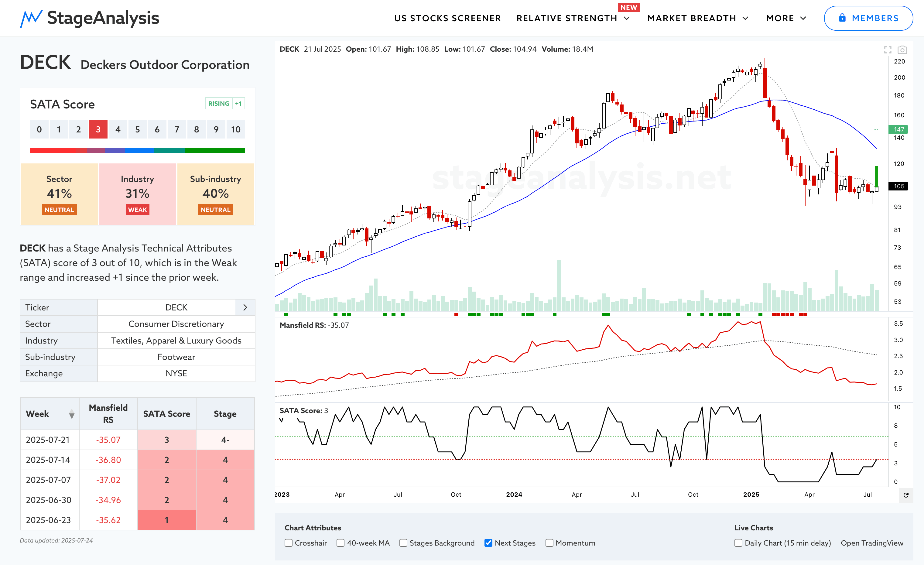Click the Stage column header
Image resolution: width=924 pixels, height=565 pixels.
coord(225,414)
